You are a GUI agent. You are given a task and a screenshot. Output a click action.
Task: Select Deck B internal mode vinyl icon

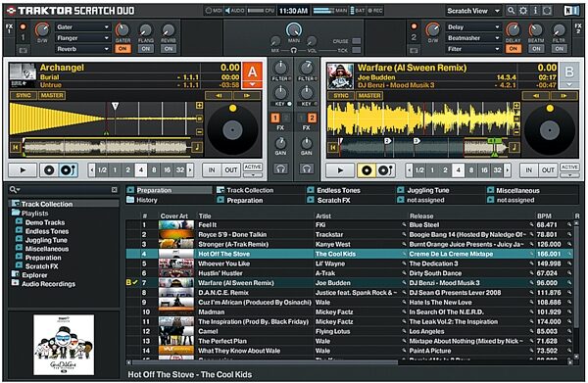click(x=367, y=170)
